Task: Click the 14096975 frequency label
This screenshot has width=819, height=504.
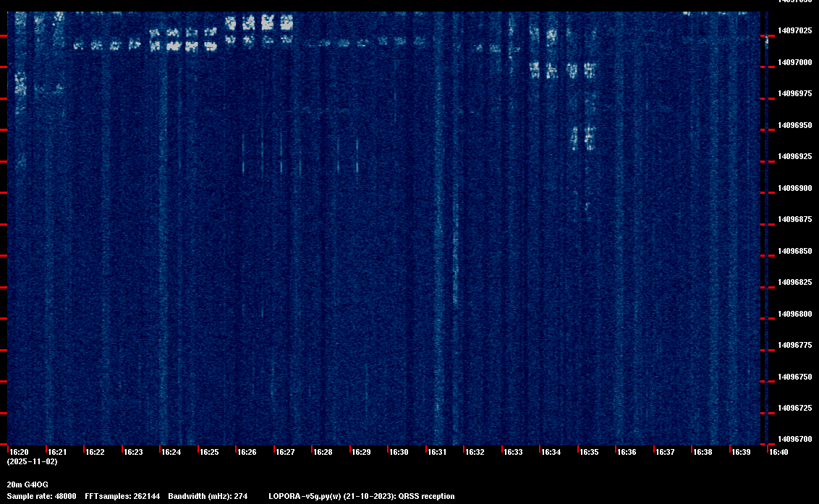Action: (x=795, y=93)
